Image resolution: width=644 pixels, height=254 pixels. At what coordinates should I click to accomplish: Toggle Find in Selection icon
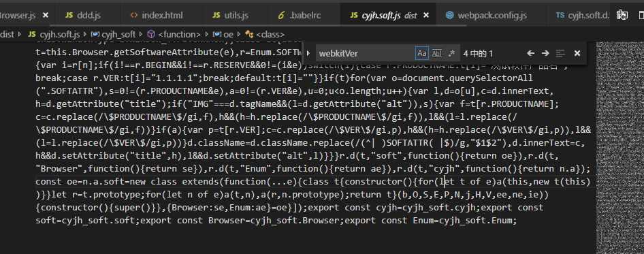560,53
